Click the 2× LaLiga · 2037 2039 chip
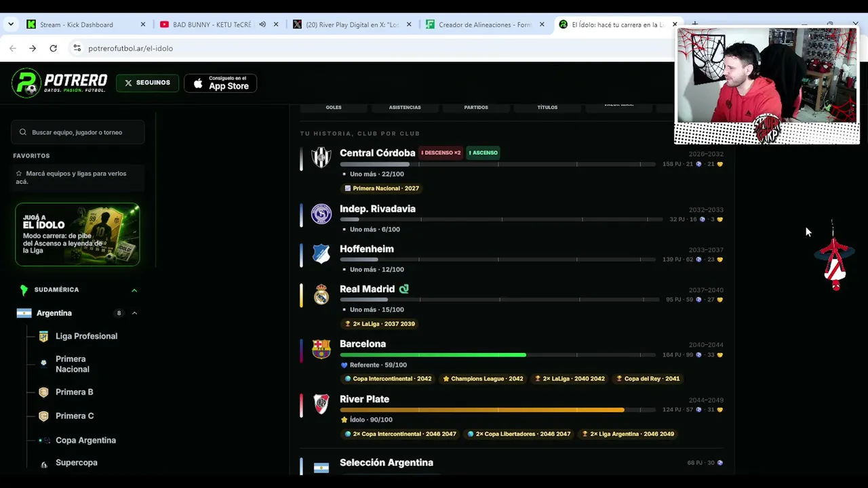The height and width of the screenshot is (488, 868). coord(380,324)
